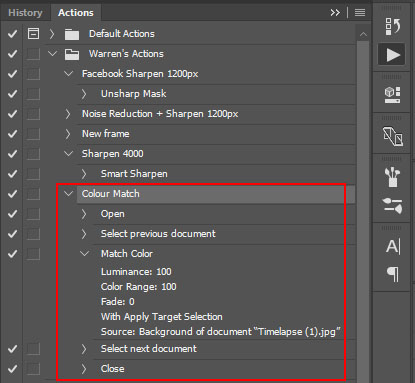Toggle checkmark for New frame action
This screenshot has height=383, width=415.
(12, 134)
